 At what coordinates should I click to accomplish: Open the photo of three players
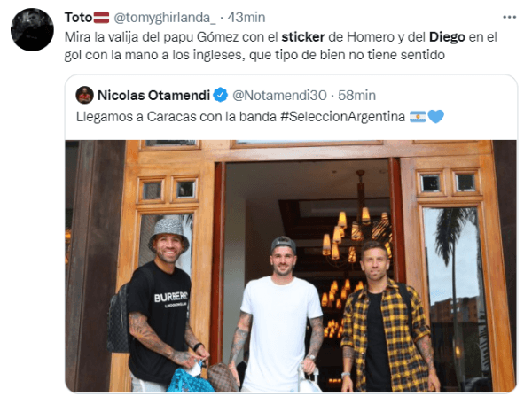coord(291,266)
